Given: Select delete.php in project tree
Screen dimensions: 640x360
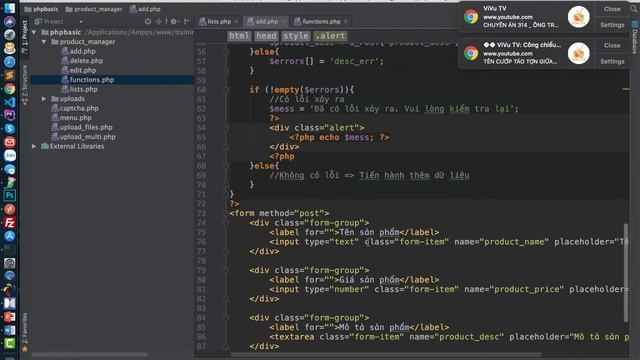Looking at the screenshot, I should [86, 60].
